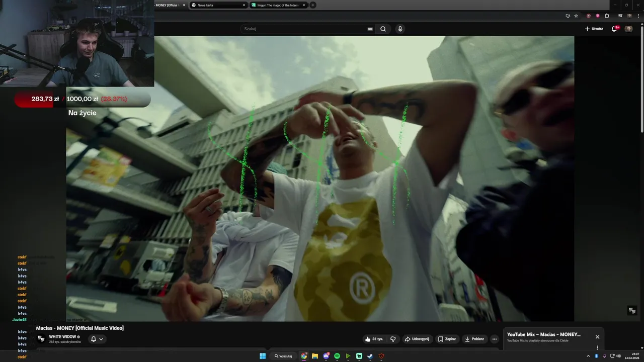The height and width of the screenshot is (362, 644).
Task: Click the Wyszukaj taskbar search box
Action: point(283,356)
